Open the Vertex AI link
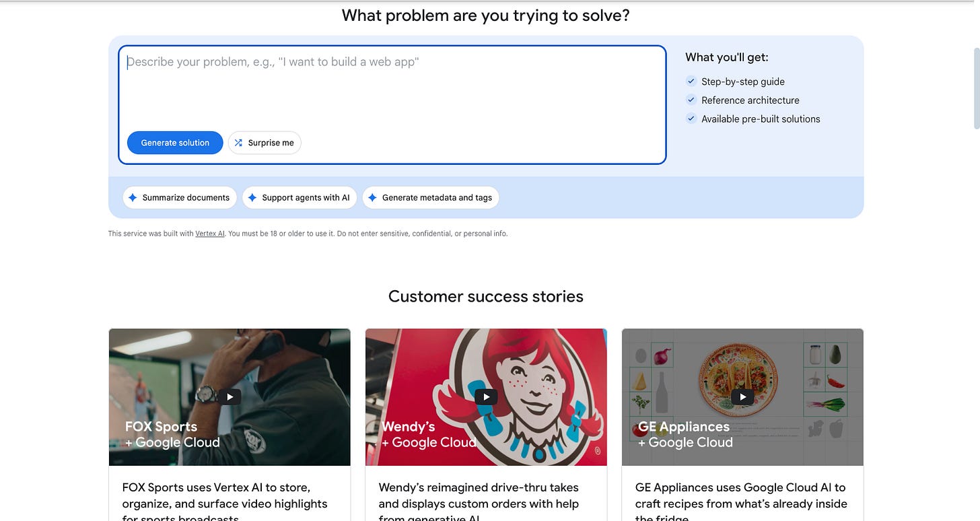Image resolution: width=980 pixels, height=521 pixels. pos(210,234)
